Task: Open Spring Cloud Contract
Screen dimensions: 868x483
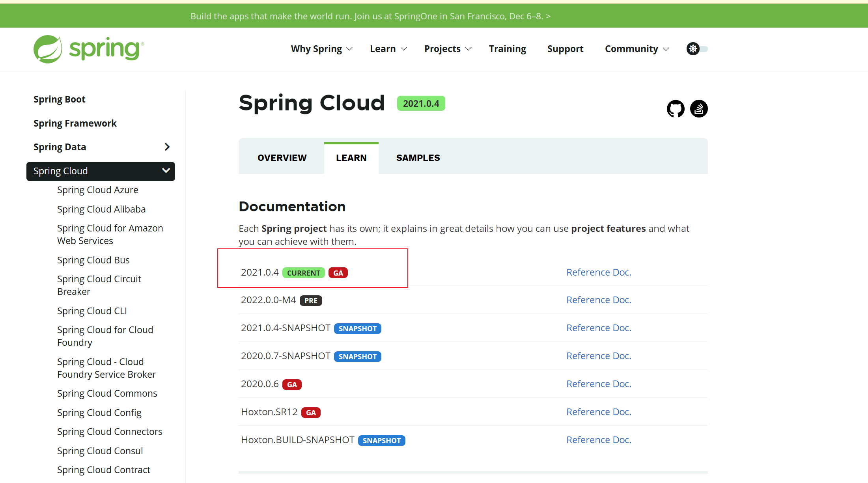Action: click(104, 470)
